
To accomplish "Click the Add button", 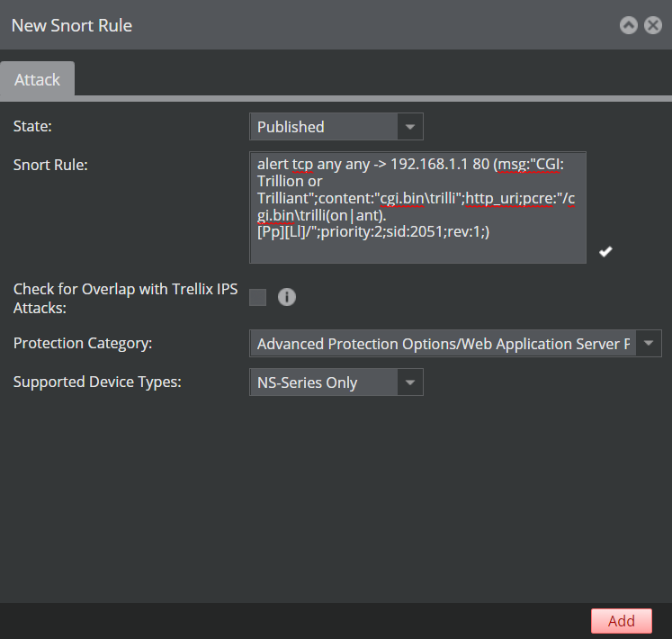I will pos(622,621).
